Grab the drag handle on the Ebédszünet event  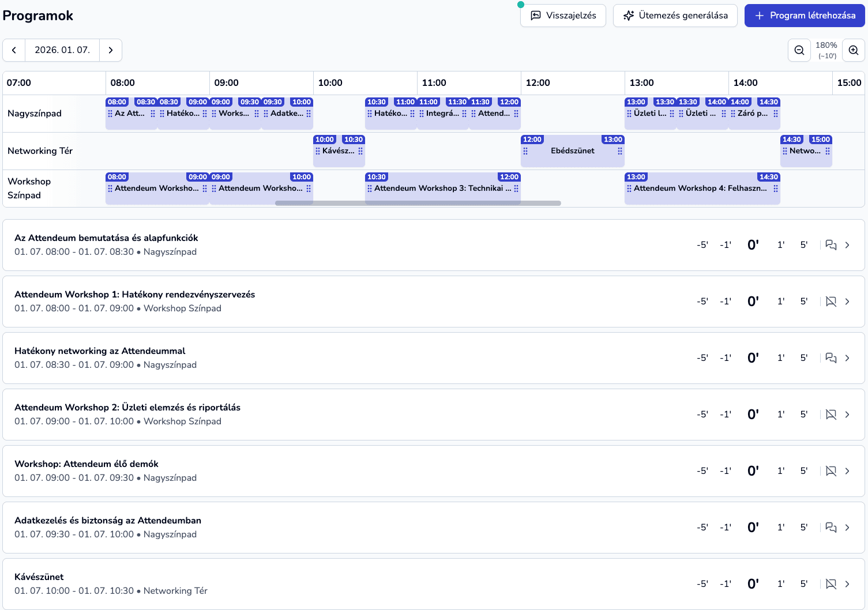point(525,151)
